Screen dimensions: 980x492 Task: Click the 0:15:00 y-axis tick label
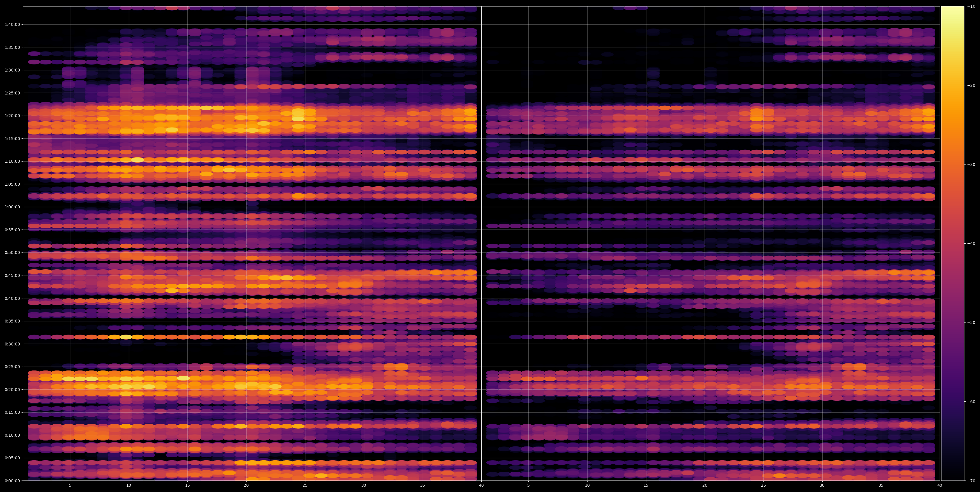(12, 413)
